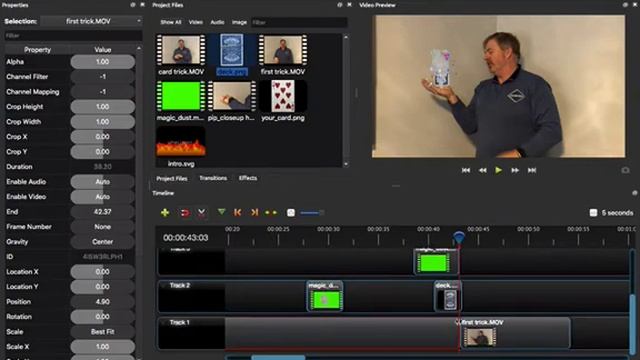This screenshot has height=360, width=640.
Task: Save the current frame with the camera icon
Action: [x=625, y=170]
